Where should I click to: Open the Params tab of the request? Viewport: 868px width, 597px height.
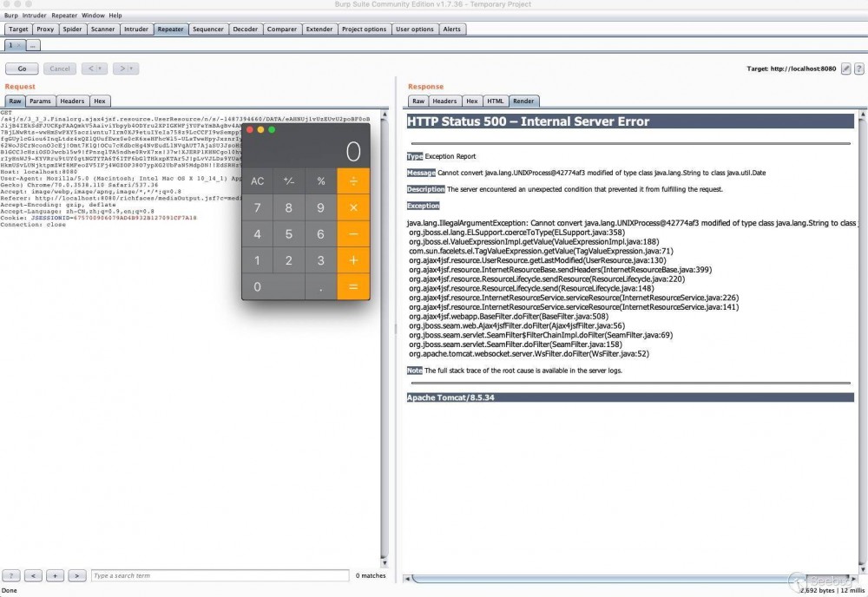point(40,101)
